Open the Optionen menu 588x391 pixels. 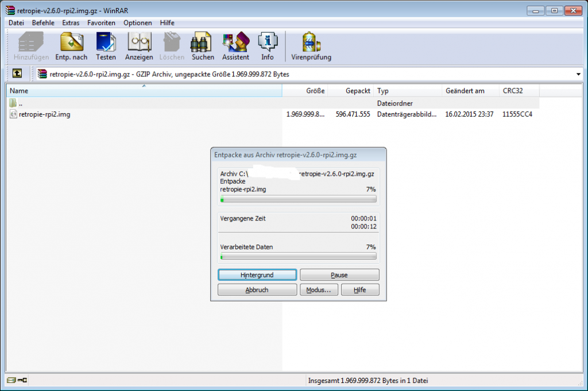tap(137, 22)
